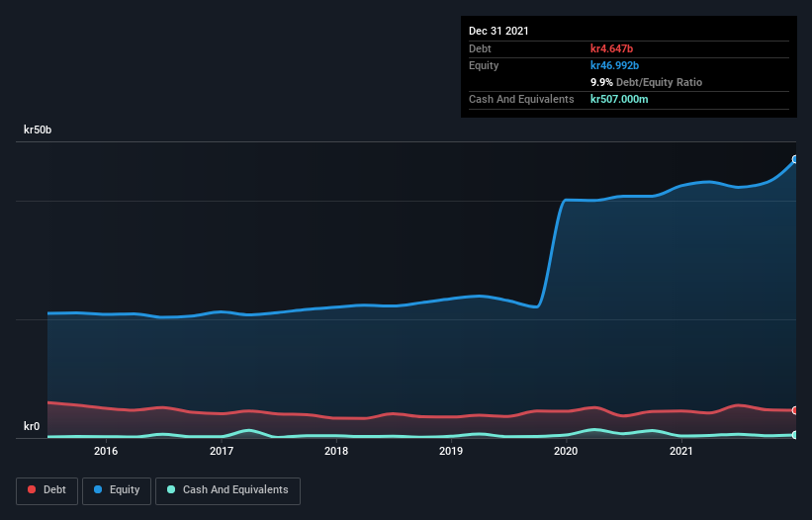Image resolution: width=812 pixels, height=520 pixels.
Task: Click the 2017 x-axis label
Action: [x=222, y=451]
